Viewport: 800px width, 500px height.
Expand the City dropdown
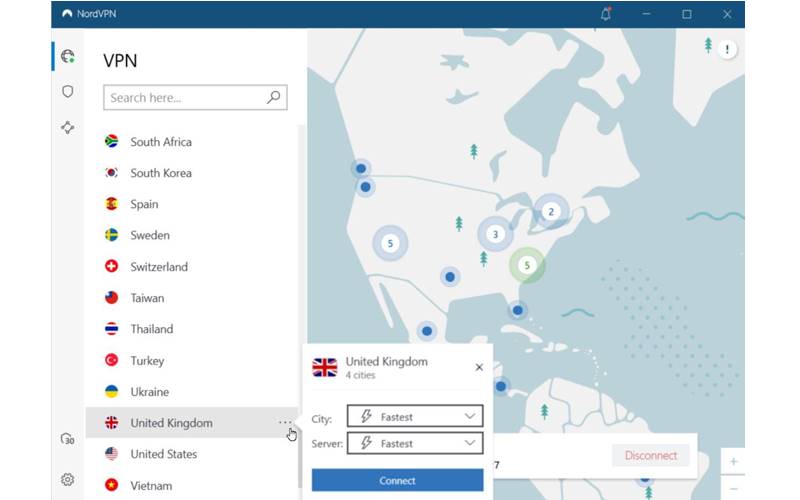[415, 417]
